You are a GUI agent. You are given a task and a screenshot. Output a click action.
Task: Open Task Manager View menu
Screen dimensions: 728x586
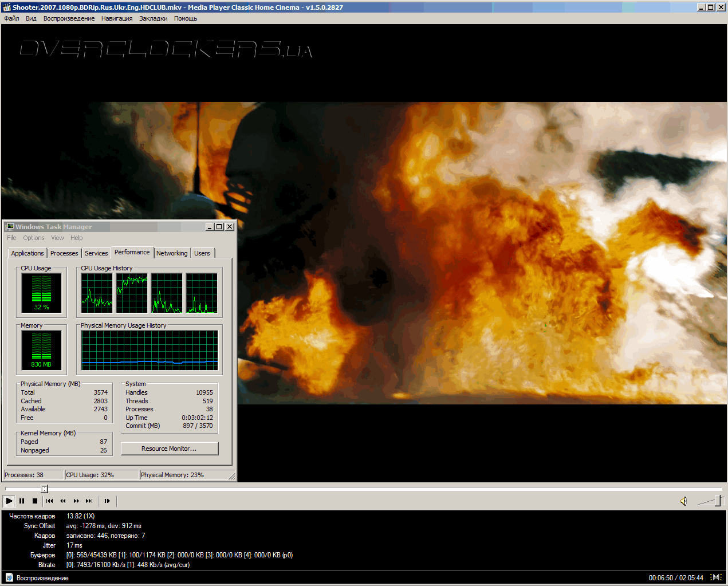[57, 238]
